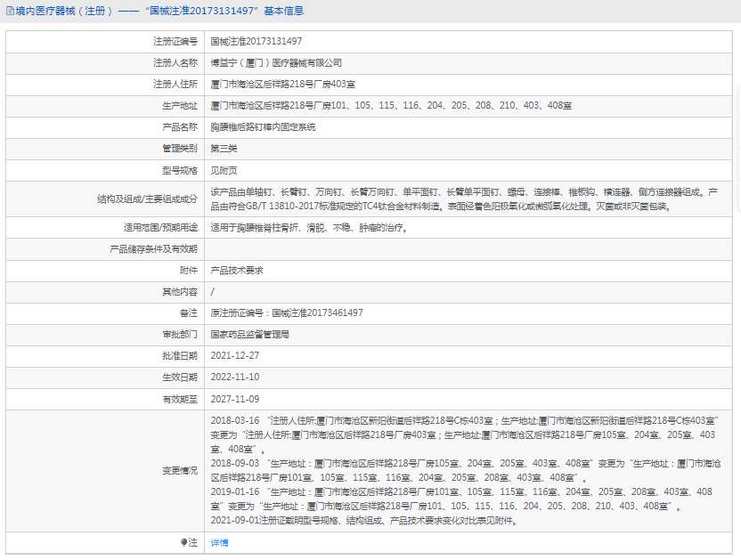The width and height of the screenshot is (741, 560).
Task: Select the original registration number 国械注准20173461497 note
Action: coord(287,312)
